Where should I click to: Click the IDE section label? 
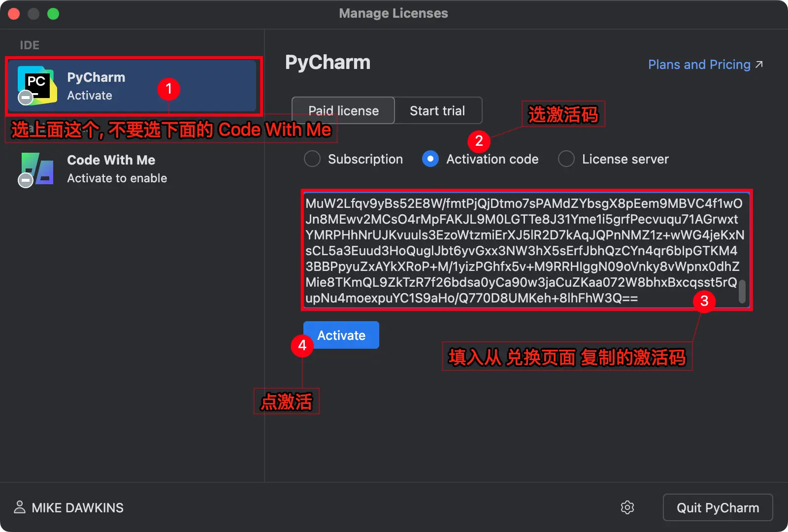click(30, 45)
